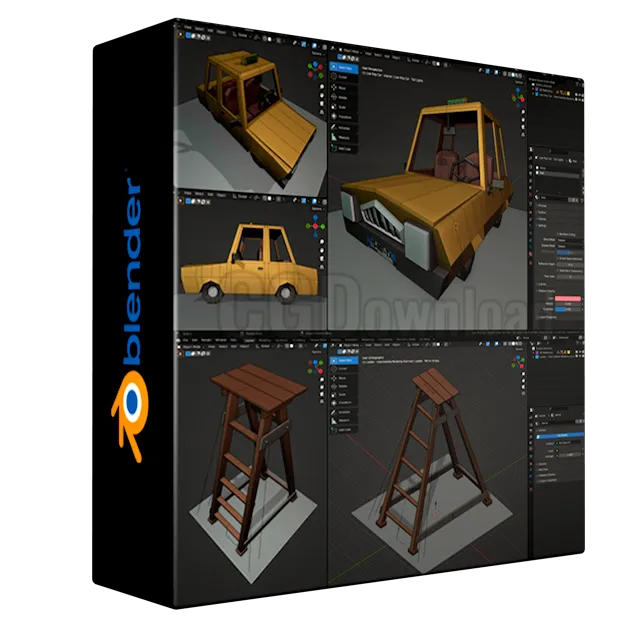The image size is (630, 630).
Task: Open Object menu in full-ladder viewport header
Action: (x=396, y=345)
